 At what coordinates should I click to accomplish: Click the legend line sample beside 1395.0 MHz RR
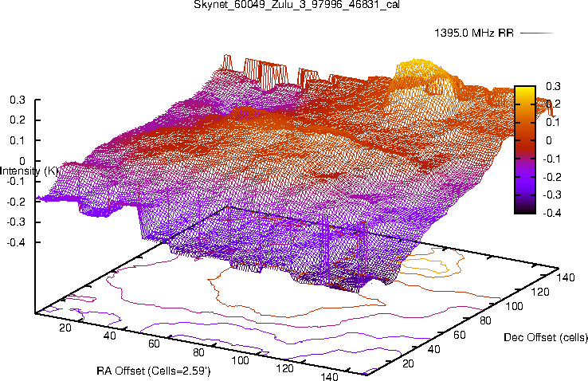[537, 33]
